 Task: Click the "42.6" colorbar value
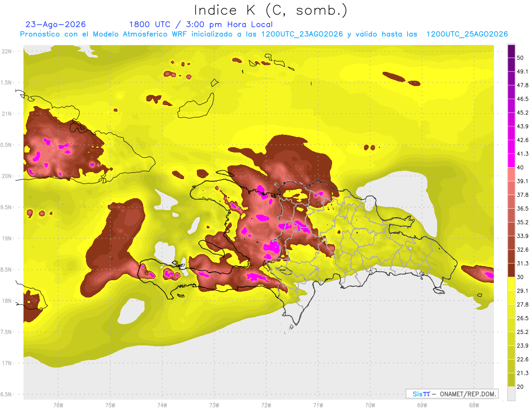[x=523, y=140]
